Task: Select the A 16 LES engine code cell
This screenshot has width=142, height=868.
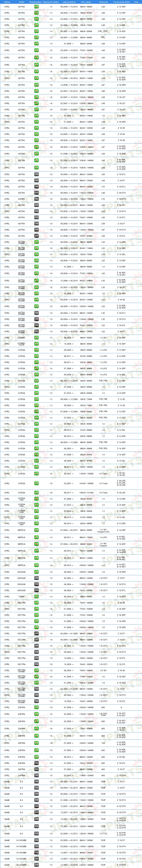Action: coord(121,493)
